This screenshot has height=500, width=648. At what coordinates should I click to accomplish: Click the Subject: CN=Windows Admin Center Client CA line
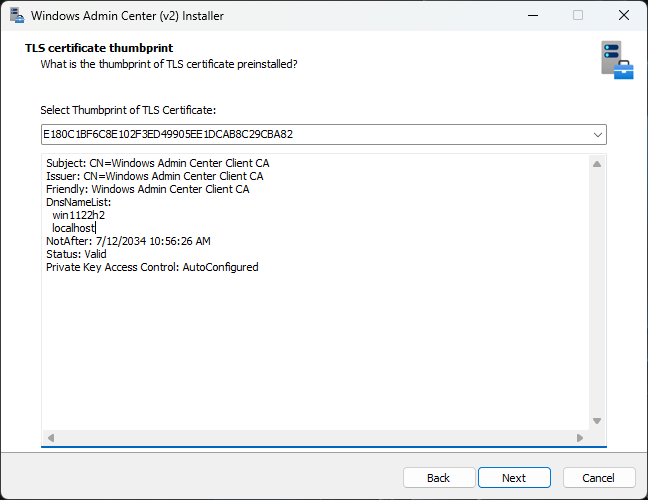tap(157, 163)
